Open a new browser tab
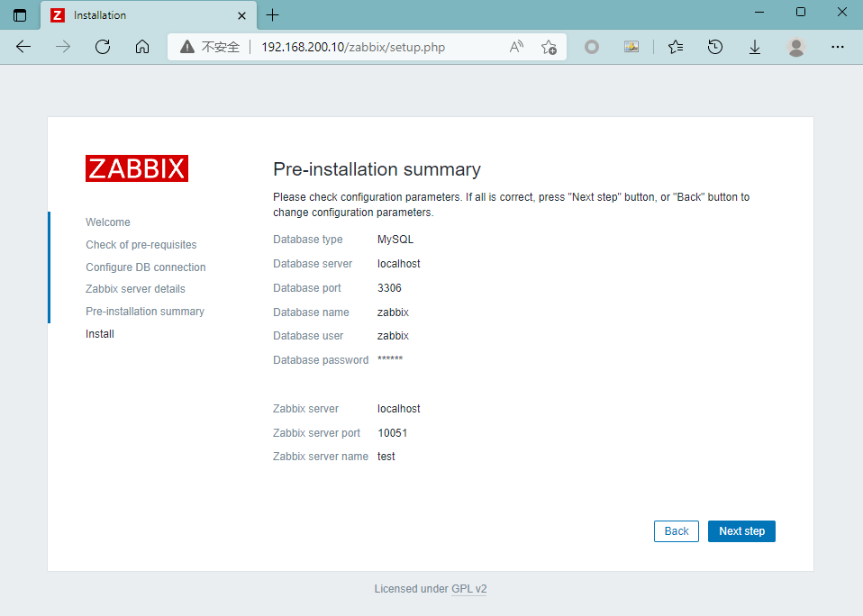863x616 pixels. (x=272, y=14)
